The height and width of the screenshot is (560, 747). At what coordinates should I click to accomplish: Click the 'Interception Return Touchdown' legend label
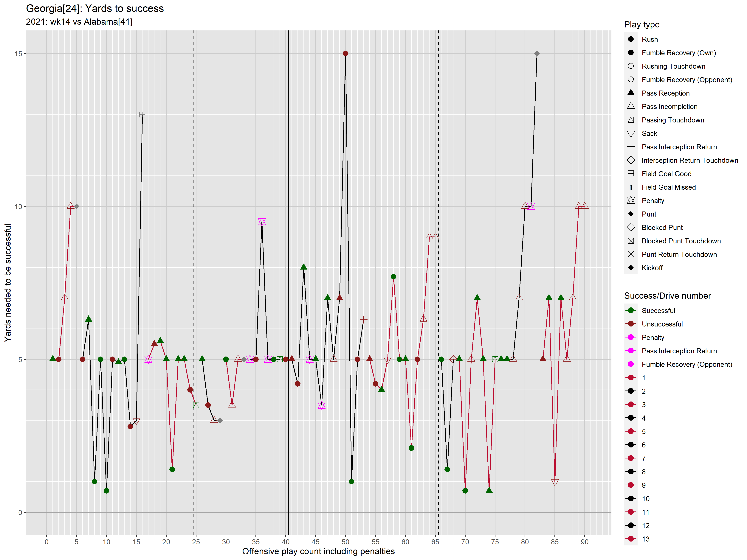pyautogui.click(x=690, y=160)
